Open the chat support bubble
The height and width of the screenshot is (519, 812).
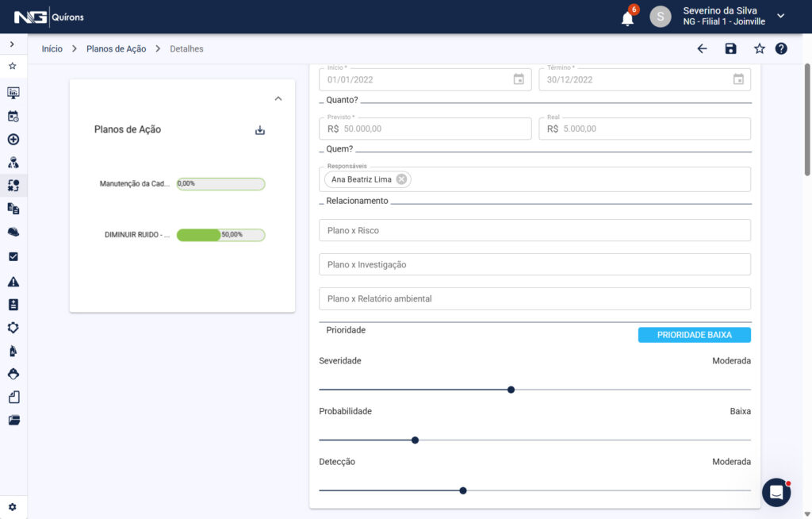pyautogui.click(x=776, y=493)
